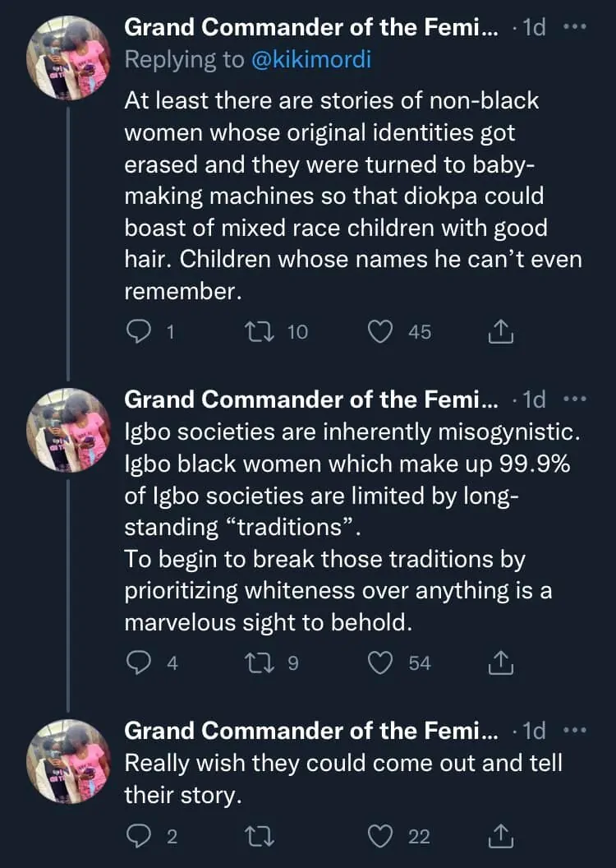Share the Igbo societies tweet
This screenshot has width=616, height=868.
point(500,663)
